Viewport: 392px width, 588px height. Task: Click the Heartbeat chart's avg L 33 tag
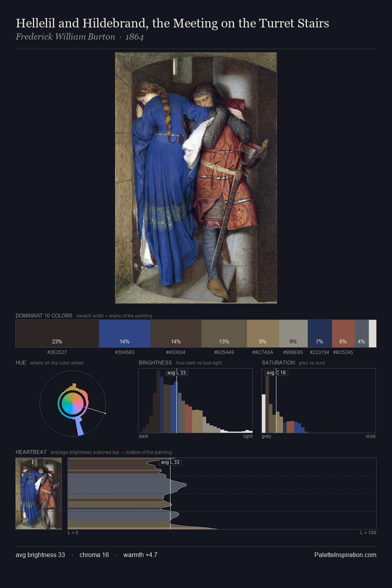click(170, 462)
